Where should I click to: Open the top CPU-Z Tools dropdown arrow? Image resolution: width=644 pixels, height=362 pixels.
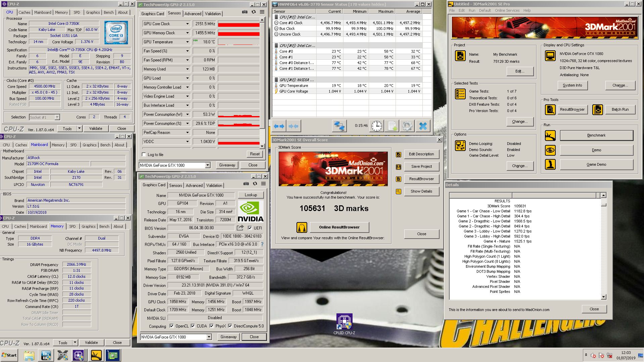click(79, 128)
